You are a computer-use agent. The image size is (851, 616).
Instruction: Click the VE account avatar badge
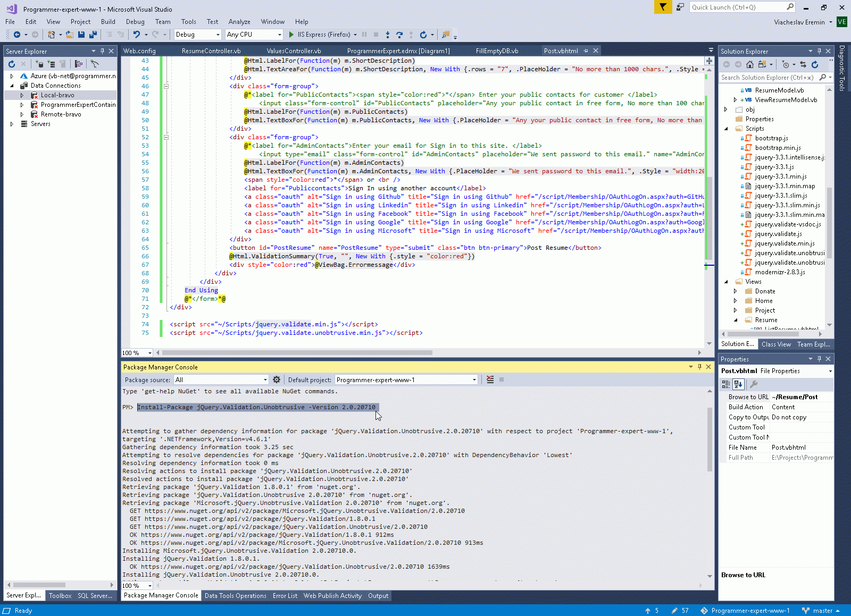[x=841, y=22]
